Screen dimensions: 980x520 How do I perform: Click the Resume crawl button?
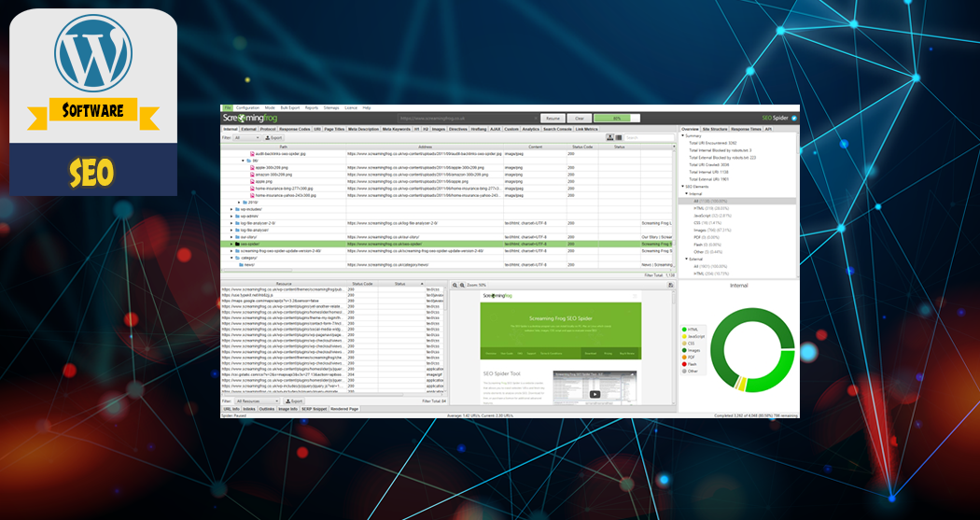pos(553,119)
